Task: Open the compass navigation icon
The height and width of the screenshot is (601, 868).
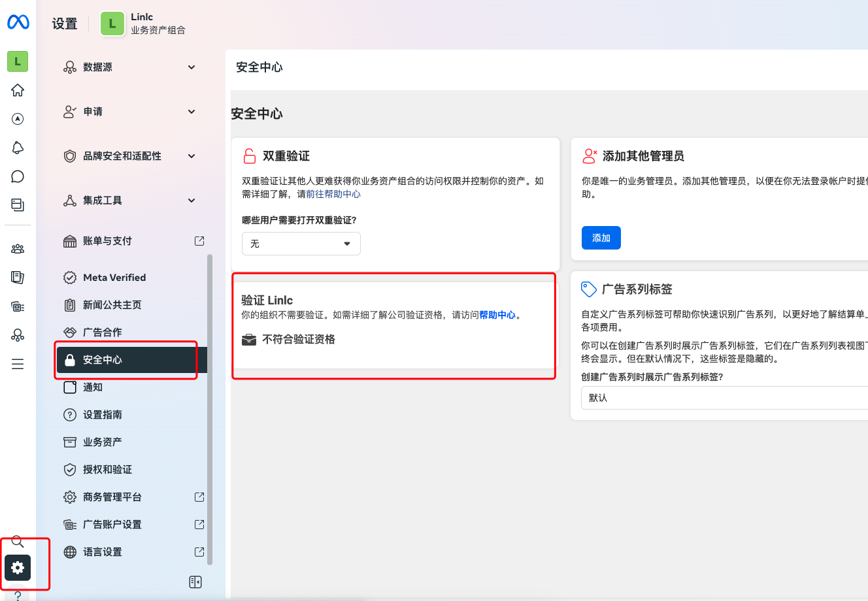Action: (x=18, y=119)
